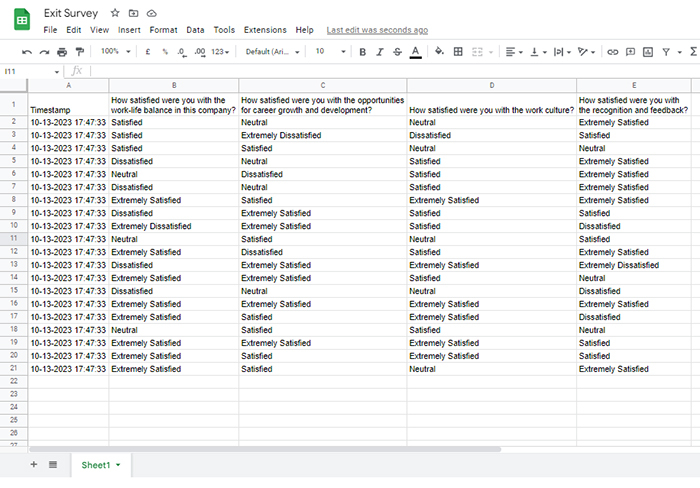Open the Data menu

[x=195, y=30]
